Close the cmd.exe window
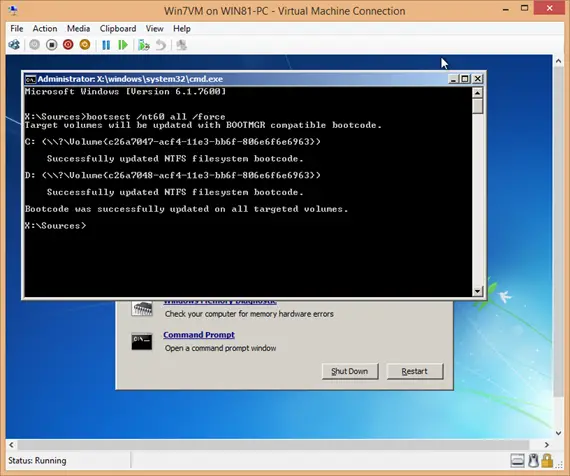Viewport: 570px width, 476px height. pos(478,79)
